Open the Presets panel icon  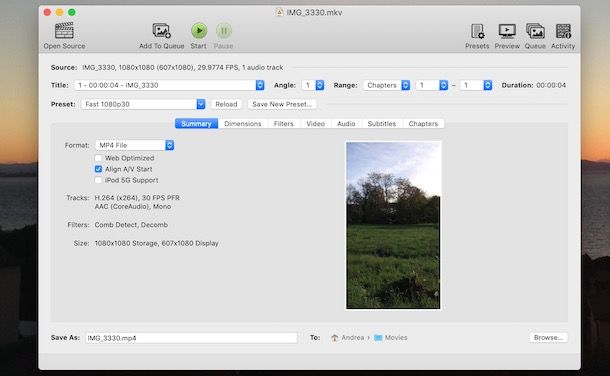(x=477, y=31)
